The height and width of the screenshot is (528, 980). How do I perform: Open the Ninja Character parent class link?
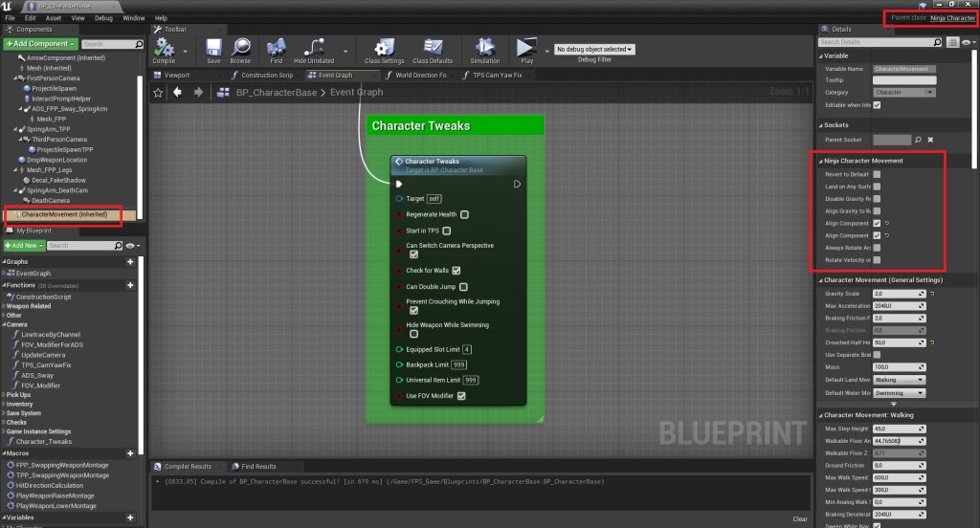(x=952, y=18)
